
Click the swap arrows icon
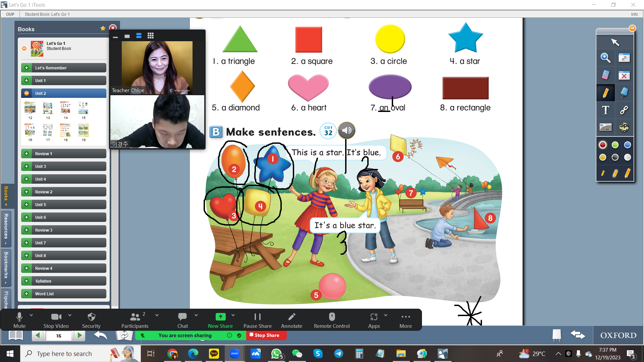coord(578,335)
